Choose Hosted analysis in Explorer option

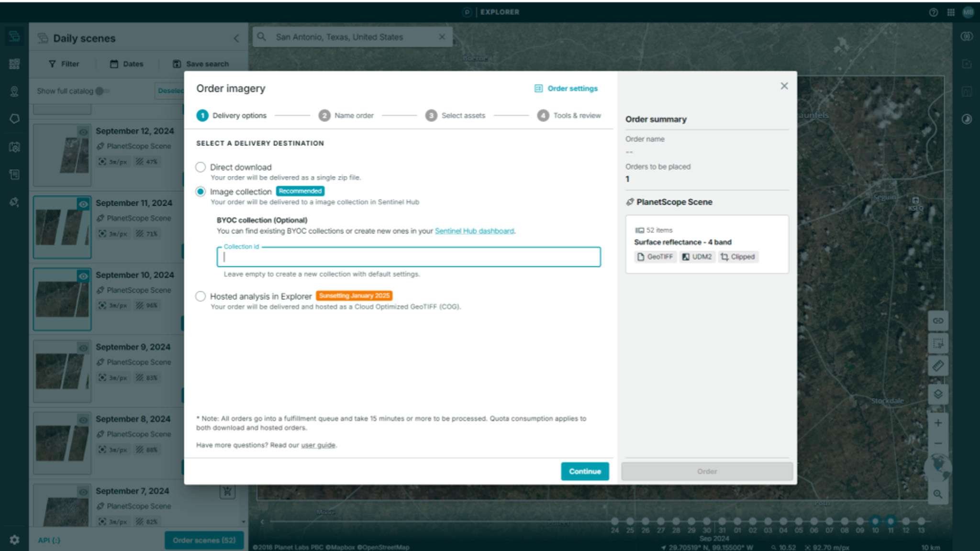200,296
